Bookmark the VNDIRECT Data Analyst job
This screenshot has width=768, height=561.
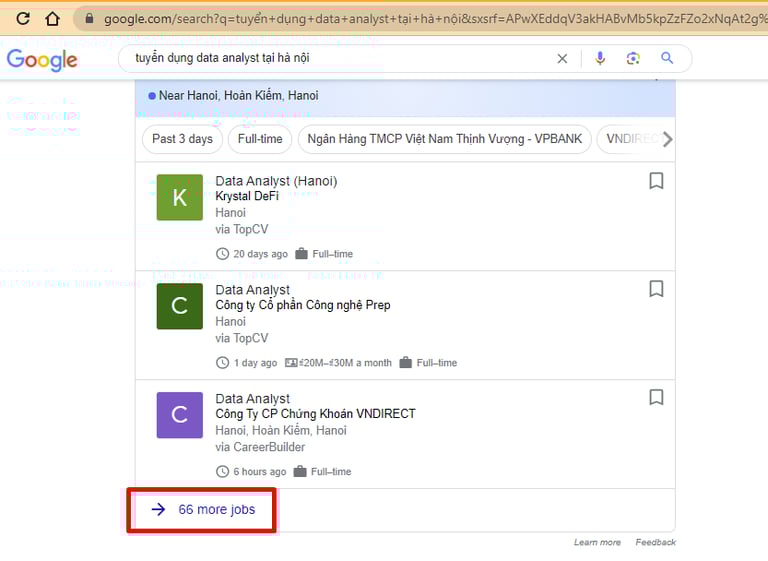(x=656, y=397)
